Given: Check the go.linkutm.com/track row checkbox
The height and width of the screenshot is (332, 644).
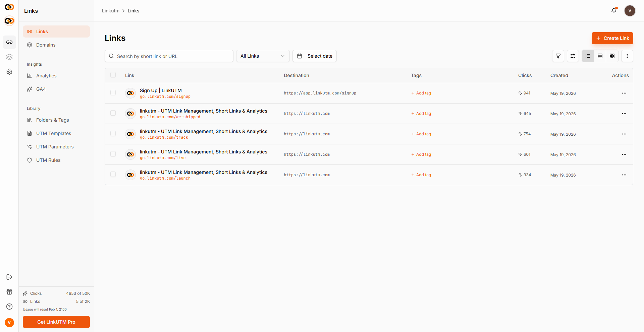Looking at the screenshot, I should pos(113,133).
